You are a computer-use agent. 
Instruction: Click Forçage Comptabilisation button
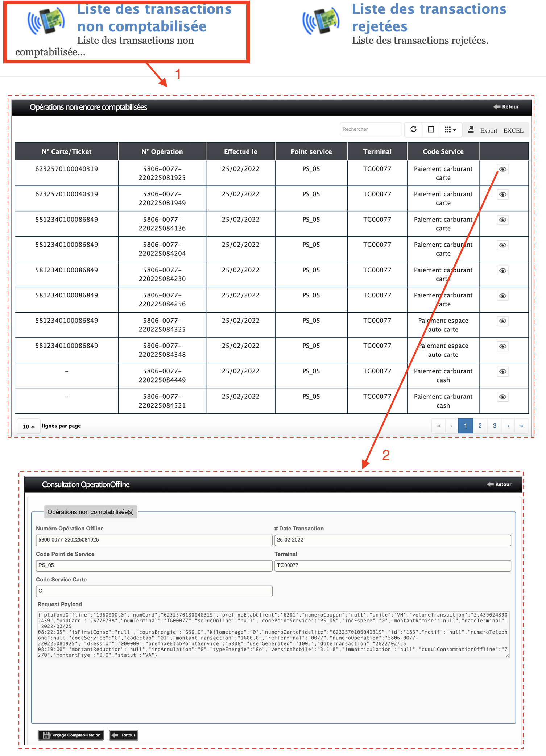click(71, 735)
